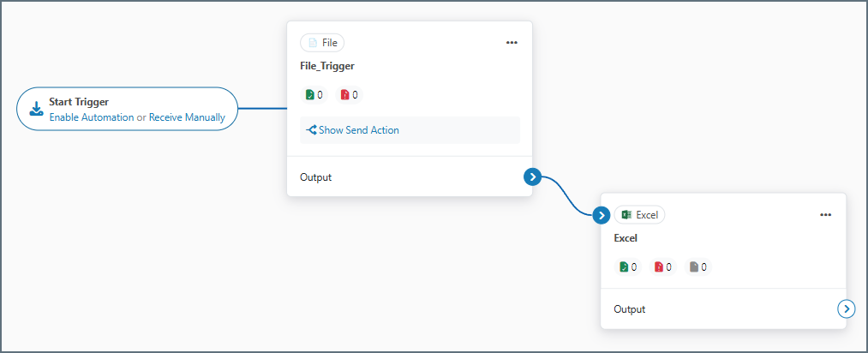Click the gray file counter on Excel

tap(698, 267)
